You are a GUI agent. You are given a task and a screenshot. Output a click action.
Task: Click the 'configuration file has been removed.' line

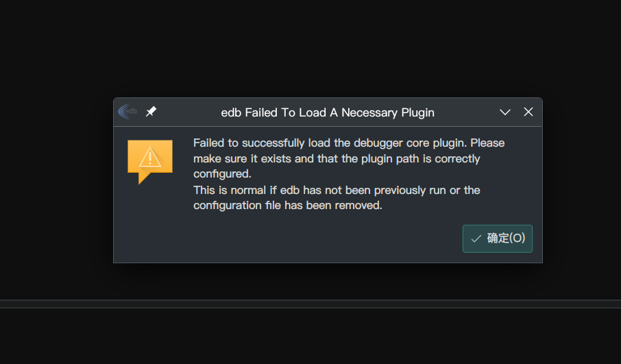(287, 206)
